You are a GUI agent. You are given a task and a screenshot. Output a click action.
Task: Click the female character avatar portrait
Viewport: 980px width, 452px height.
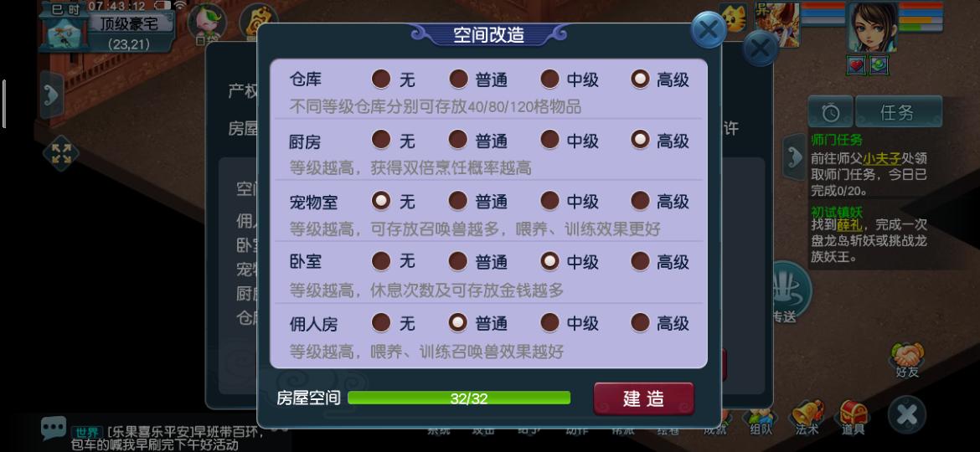pyautogui.click(x=873, y=28)
